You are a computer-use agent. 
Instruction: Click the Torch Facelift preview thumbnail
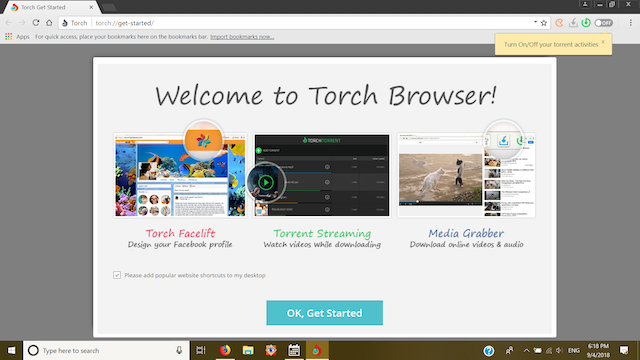pyautogui.click(x=180, y=175)
